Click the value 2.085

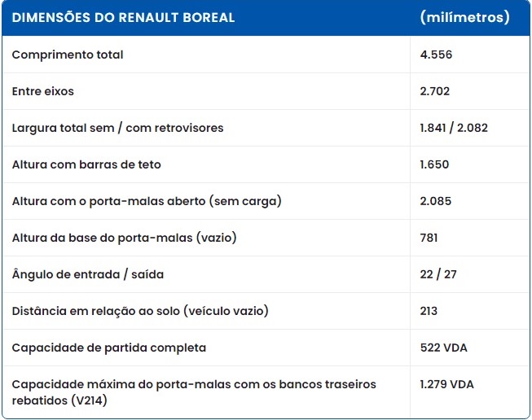click(x=436, y=201)
